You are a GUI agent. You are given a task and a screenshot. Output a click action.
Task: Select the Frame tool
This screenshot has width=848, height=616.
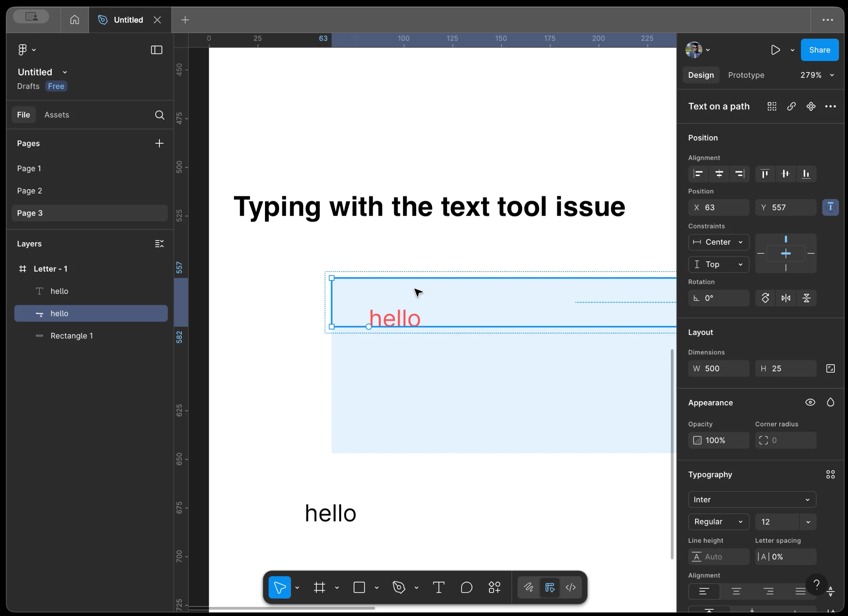319,587
